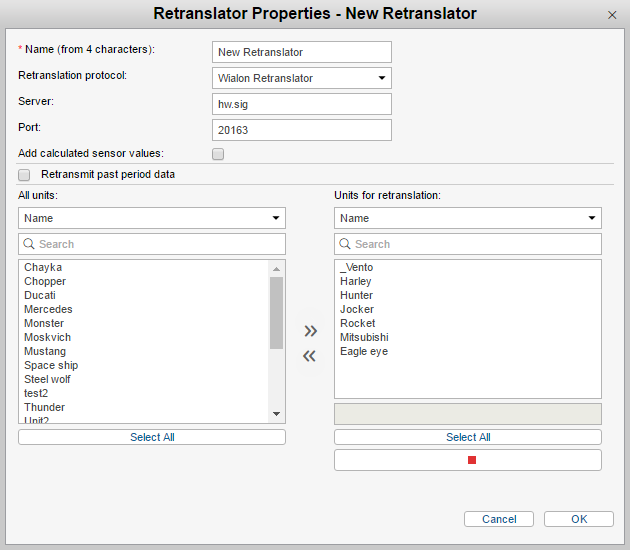Click the All units Search box

click(152, 244)
